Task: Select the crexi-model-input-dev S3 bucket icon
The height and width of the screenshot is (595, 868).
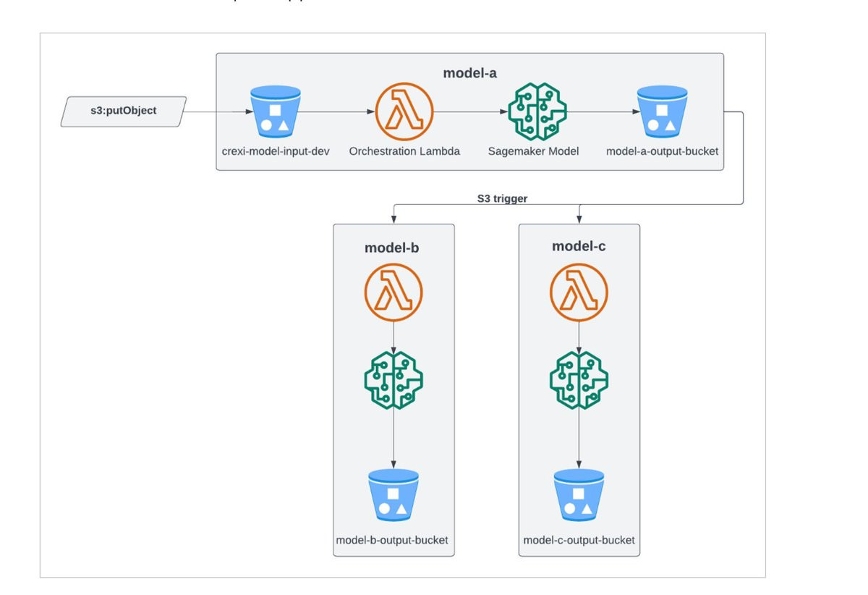Action: tap(275, 112)
